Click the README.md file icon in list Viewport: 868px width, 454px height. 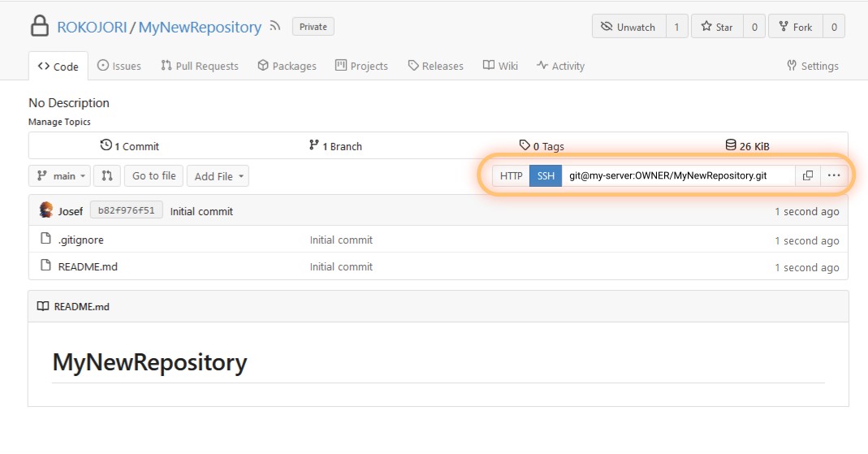click(46, 266)
